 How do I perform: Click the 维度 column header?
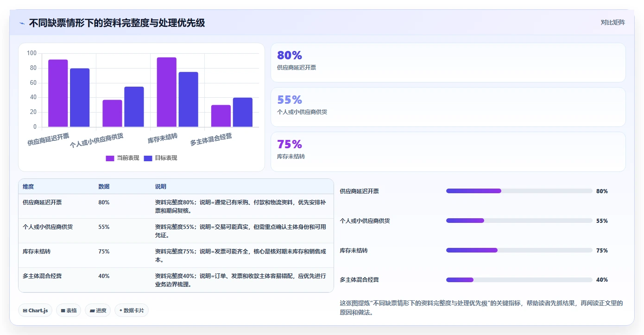(28, 187)
